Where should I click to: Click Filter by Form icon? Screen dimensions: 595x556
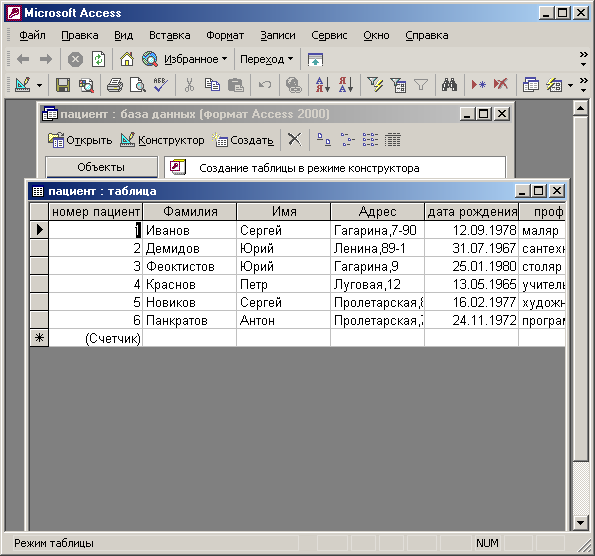(x=398, y=85)
